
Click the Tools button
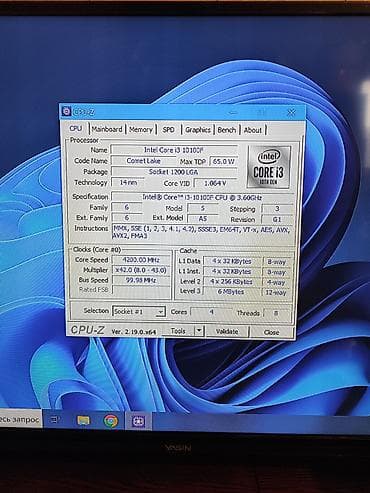[178, 331]
